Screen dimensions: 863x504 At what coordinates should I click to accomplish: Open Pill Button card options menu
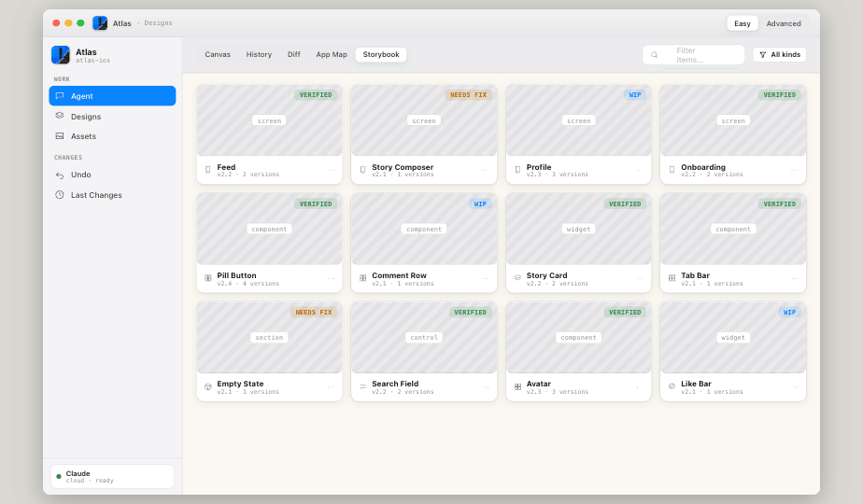tap(331, 279)
